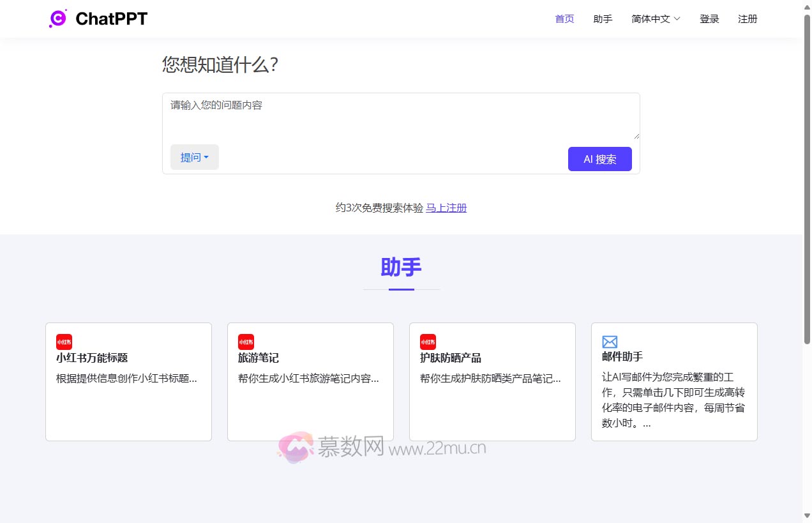Click the 注册 link in header
Screen dimensions: 812x523
(x=748, y=19)
